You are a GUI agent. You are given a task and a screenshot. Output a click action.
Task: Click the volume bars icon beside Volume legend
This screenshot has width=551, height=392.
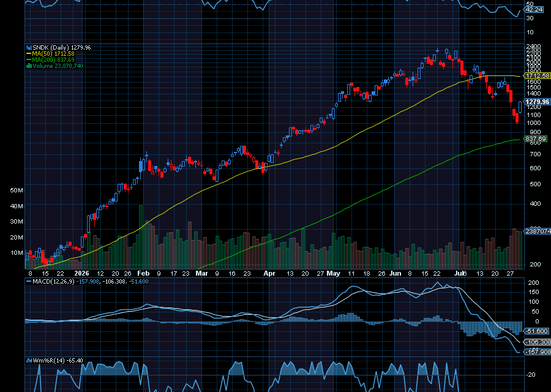[29, 66]
